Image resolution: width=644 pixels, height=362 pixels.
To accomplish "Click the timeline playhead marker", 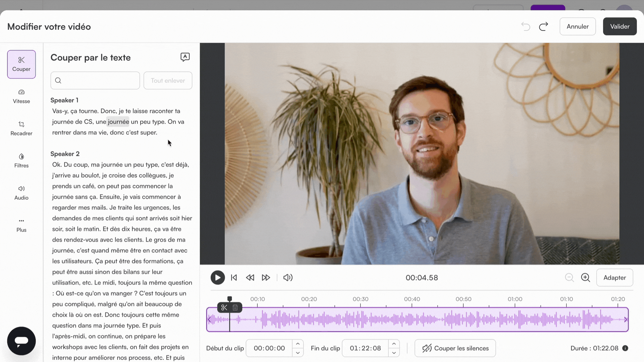I will coord(229,299).
